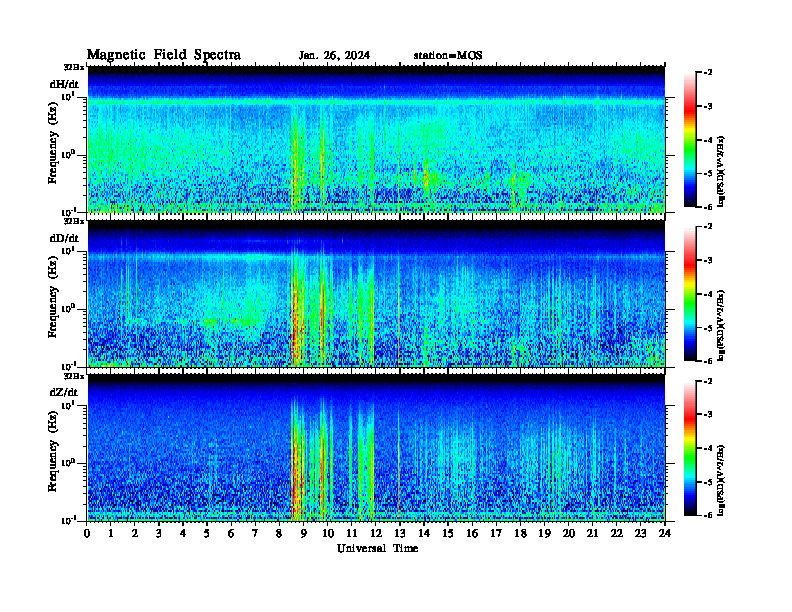Image resolution: width=792 pixels, height=612 pixels.
Task: Click hour "2" on the time axis
Action: click(135, 533)
